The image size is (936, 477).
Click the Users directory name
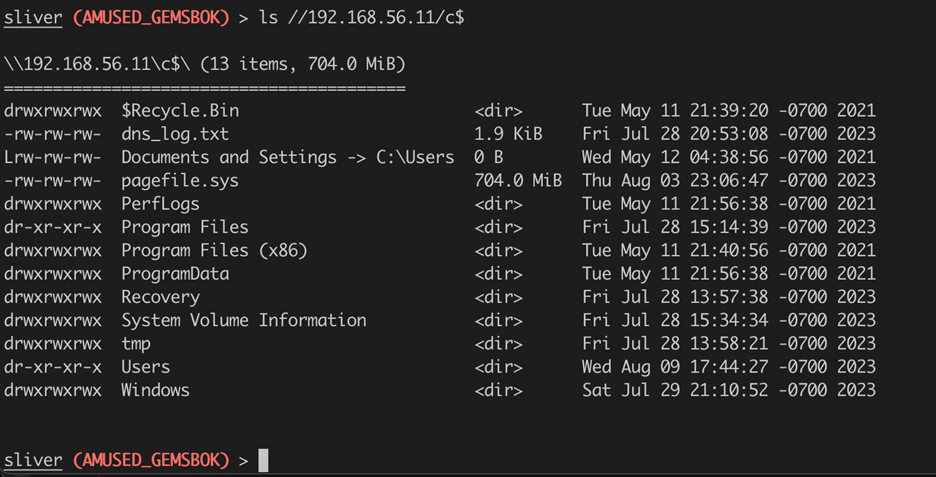pos(146,367)
